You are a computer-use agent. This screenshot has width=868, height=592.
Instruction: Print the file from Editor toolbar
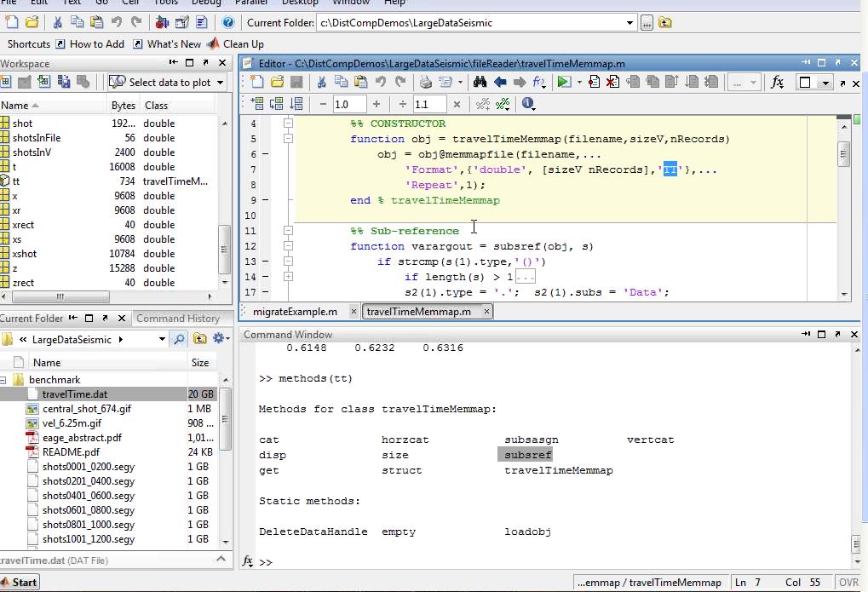point(425,82)
